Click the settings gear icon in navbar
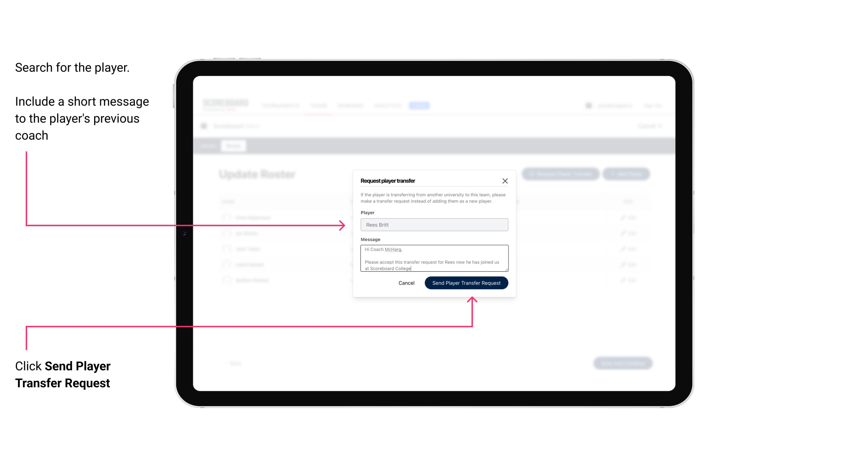868x467 pixels. coord(588,105)
